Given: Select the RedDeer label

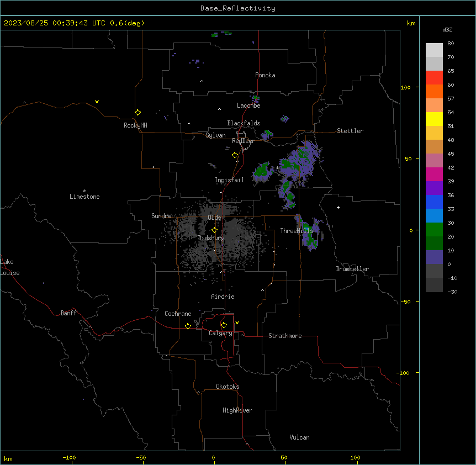Looking at the screenshot, I should pos(243,141).
